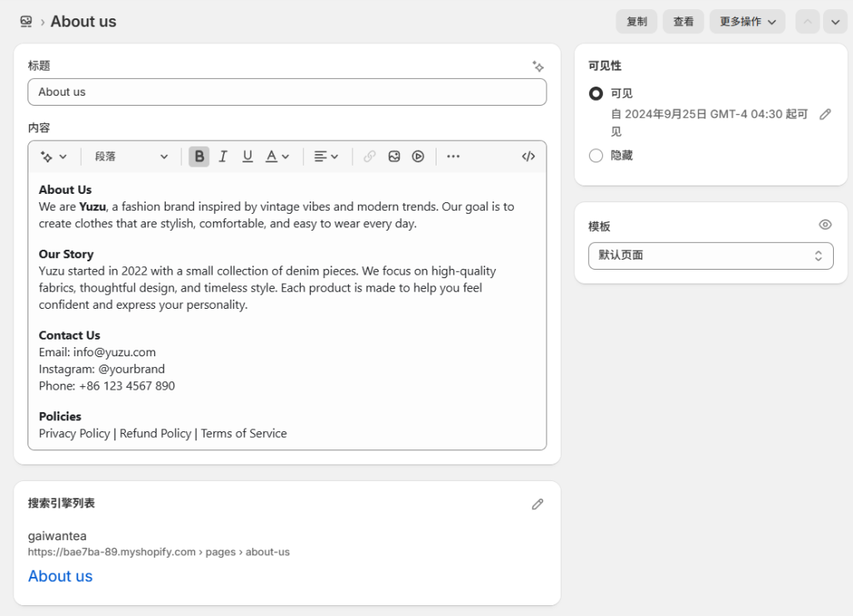The image size is (853, 616).
Task: Click the AI sparkle icon beside the 标题 field
Action: (537, 66)
